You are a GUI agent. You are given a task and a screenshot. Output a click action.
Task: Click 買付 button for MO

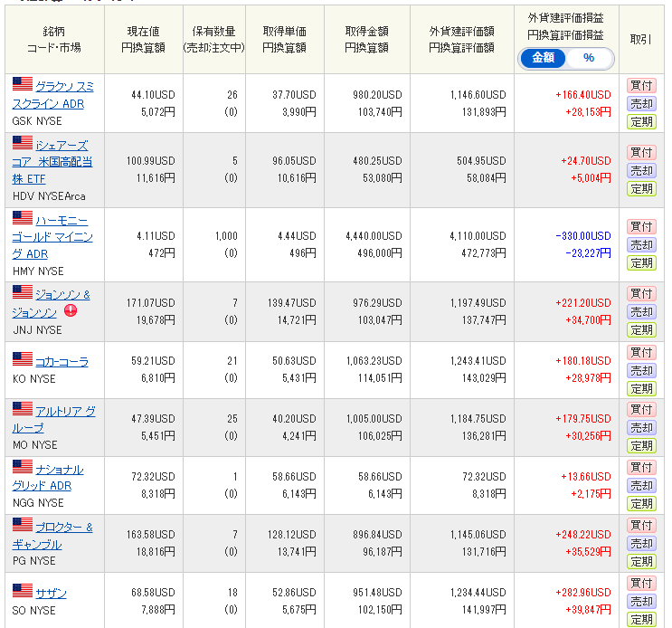click(641, 409)
